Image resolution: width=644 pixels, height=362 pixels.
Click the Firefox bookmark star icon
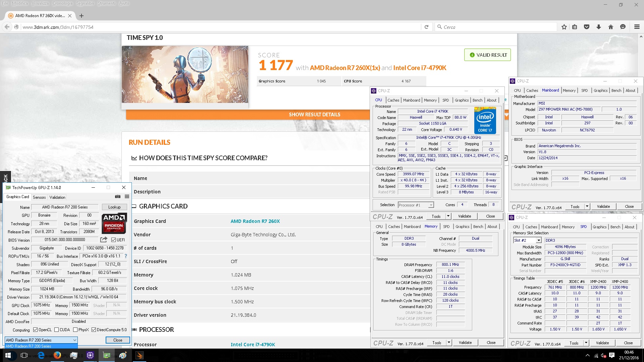(x=564, y=27)
